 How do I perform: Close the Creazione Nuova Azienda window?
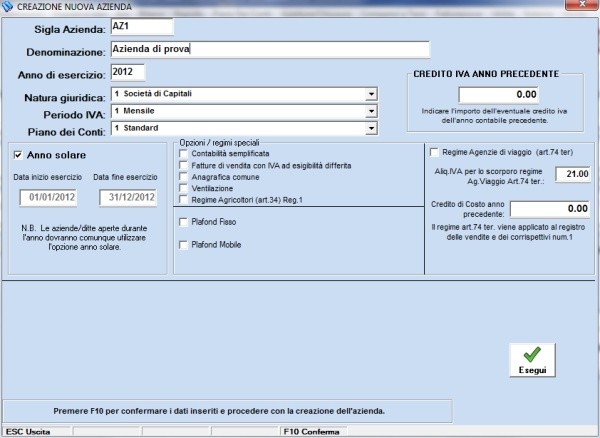tap(579, 7)
